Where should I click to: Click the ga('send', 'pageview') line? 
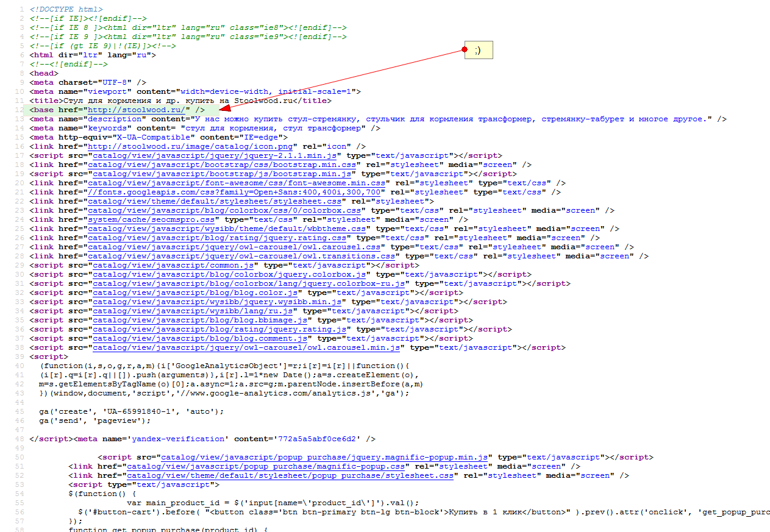pos(94,420)
